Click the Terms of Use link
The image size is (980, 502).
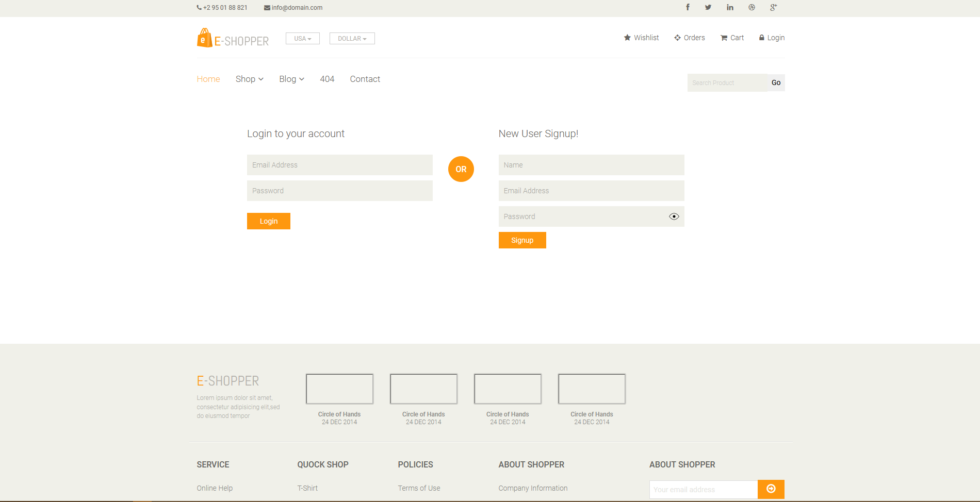[x=419, y=488]
